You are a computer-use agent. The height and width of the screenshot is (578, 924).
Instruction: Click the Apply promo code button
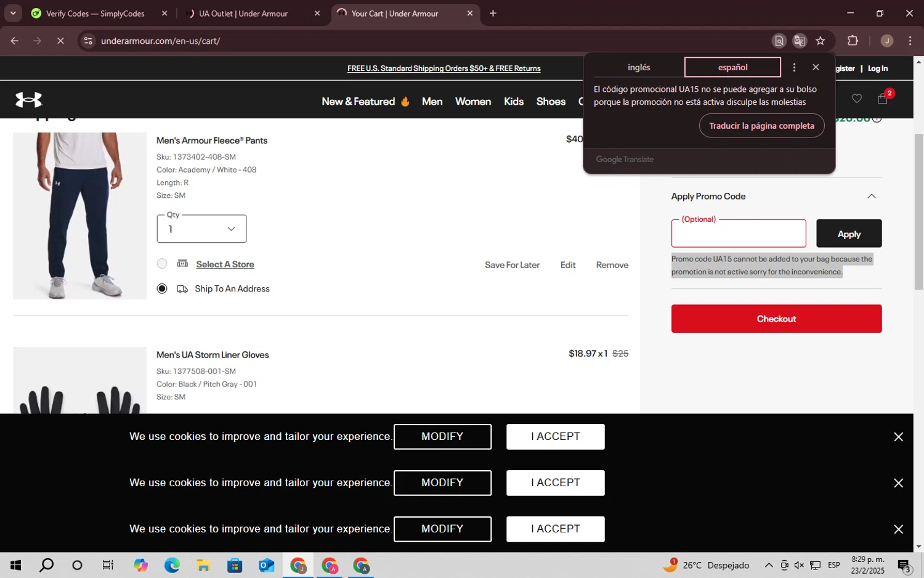(x=849, y=234)
